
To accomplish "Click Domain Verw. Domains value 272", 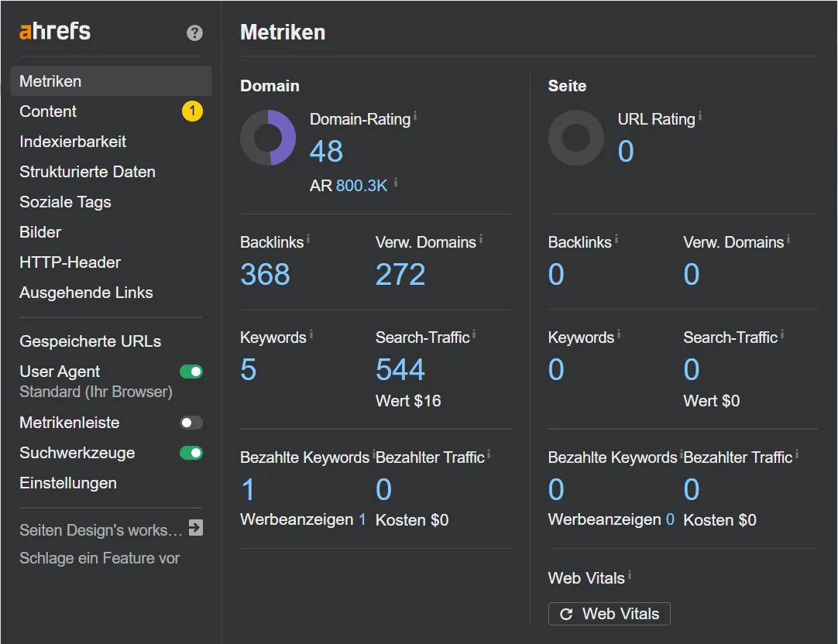I will [x=400, y=275].
